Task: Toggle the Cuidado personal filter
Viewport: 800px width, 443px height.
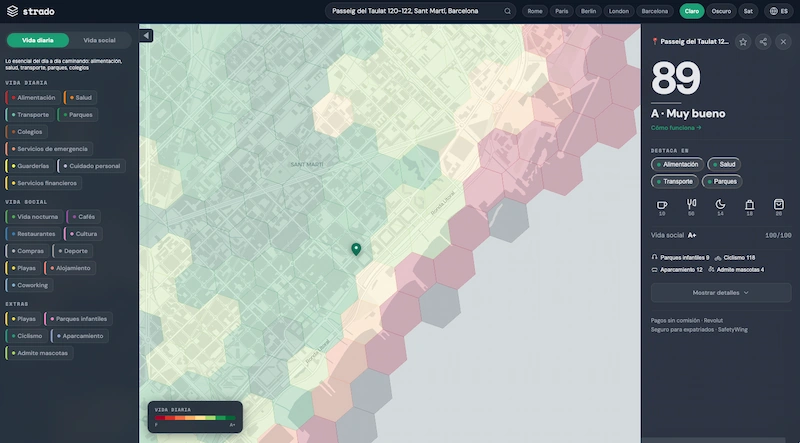Action: (91, 166)
